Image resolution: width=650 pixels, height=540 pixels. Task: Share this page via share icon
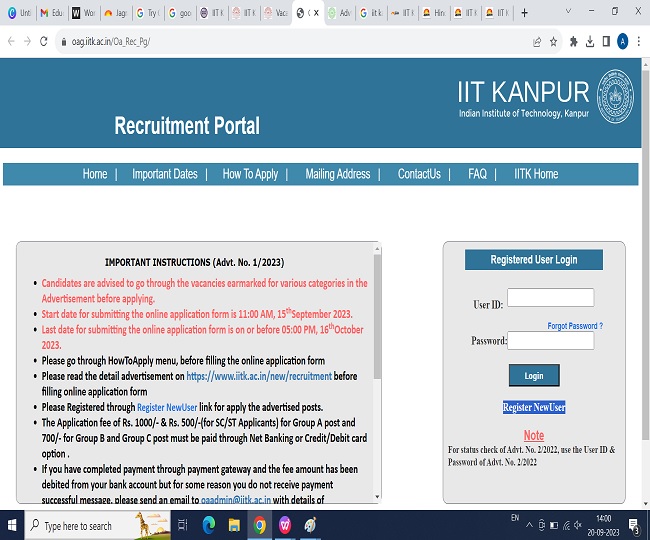(537, 41)
